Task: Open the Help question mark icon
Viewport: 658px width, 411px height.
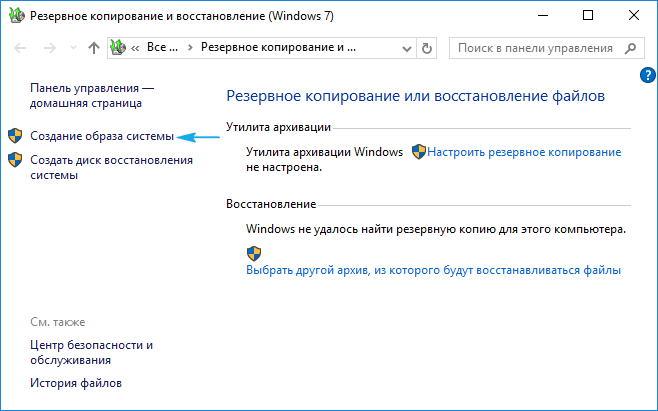Action: click(x=646, y=75)
